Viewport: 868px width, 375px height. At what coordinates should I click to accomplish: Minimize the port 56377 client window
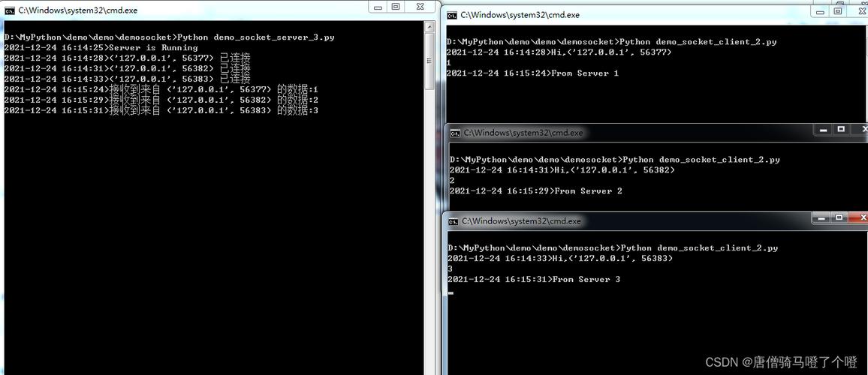click(821, 11)
